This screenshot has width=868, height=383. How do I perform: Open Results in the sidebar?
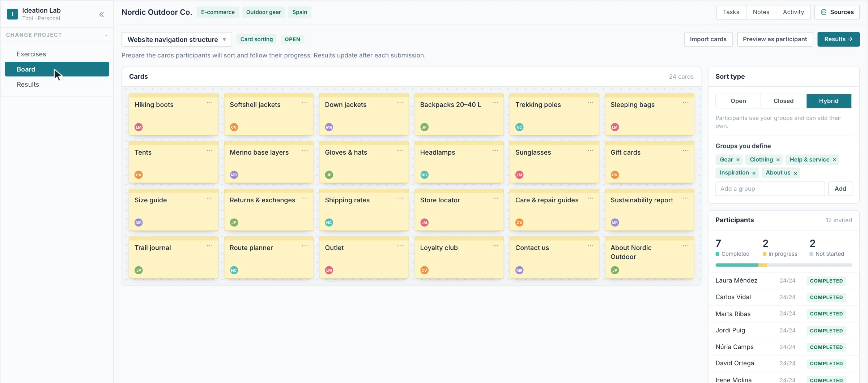click(57, 85)
